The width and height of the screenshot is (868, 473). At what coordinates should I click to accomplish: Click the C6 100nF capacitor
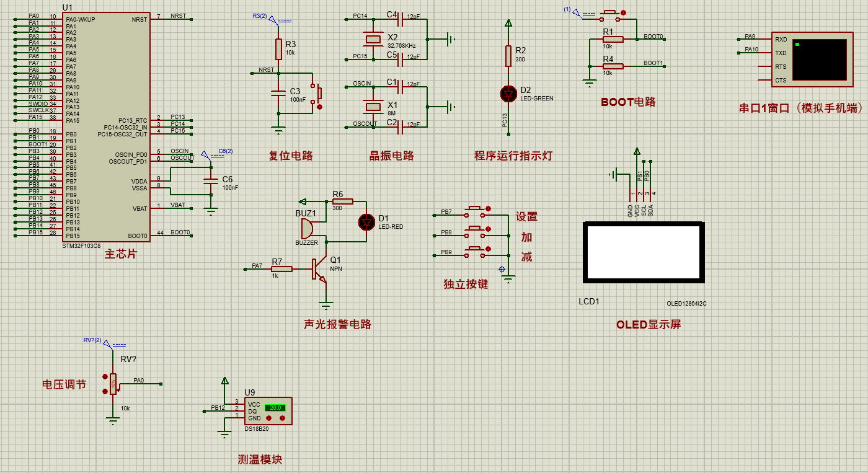pyautogui.click(x=211, y=180)
